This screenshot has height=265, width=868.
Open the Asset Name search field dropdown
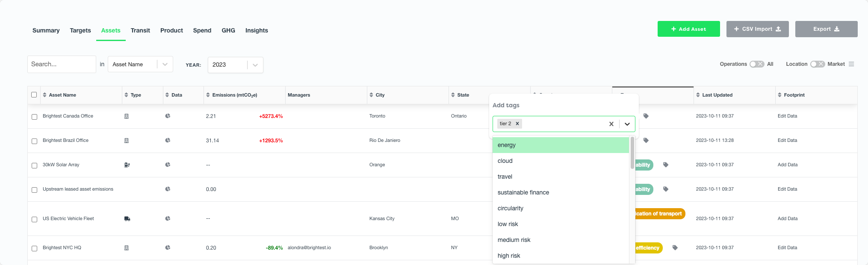[165, 65]
